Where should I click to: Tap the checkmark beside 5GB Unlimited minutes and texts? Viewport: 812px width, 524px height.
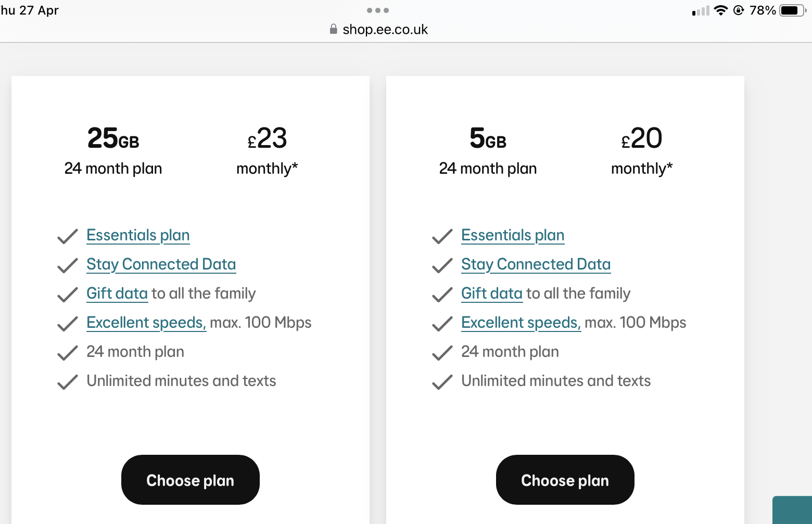(x=442, y=382)
